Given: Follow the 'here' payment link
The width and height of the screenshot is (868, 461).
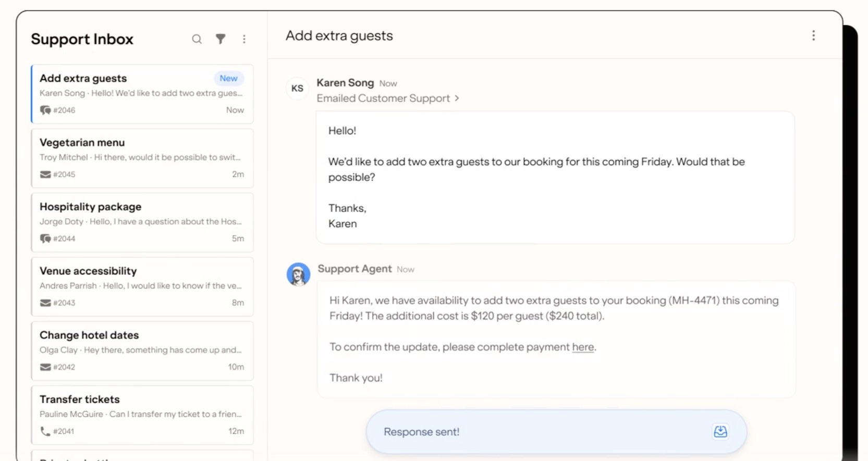Looking at the screenshot, I should point(583,347).
